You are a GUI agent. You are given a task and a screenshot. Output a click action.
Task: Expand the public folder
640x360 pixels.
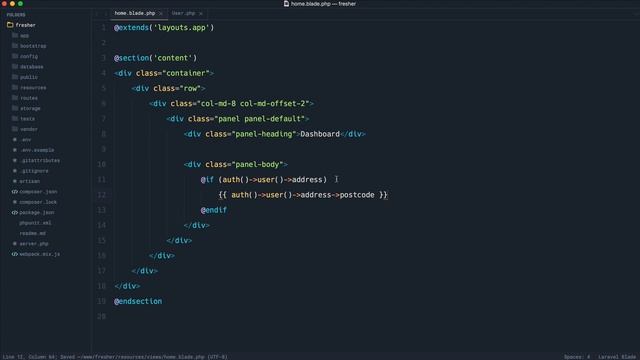[x=29, y=77]
